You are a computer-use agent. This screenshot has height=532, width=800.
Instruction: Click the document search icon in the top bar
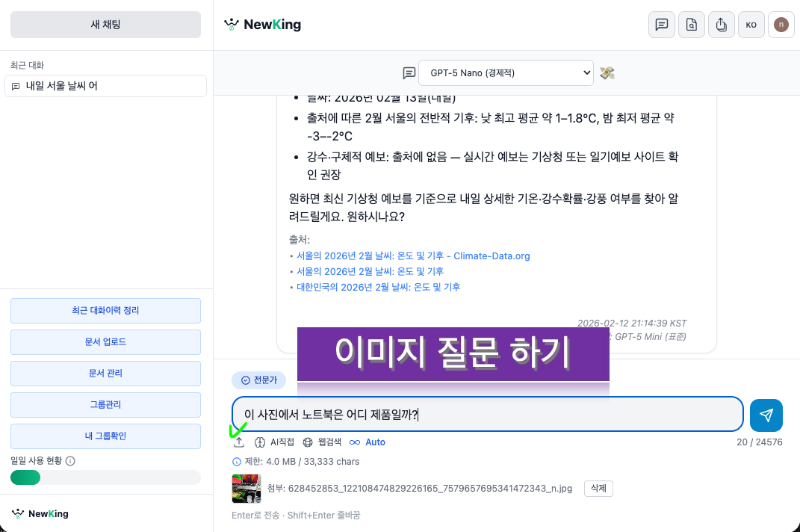(x=691, y=25)
